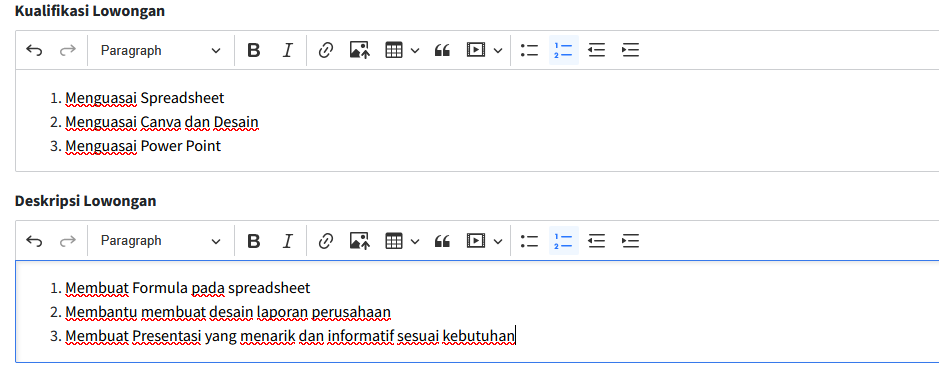Toggle numbered list in Kualifikasi Lowongan toolbar
This screenshot has width=939, height=365.
(564, 50)
